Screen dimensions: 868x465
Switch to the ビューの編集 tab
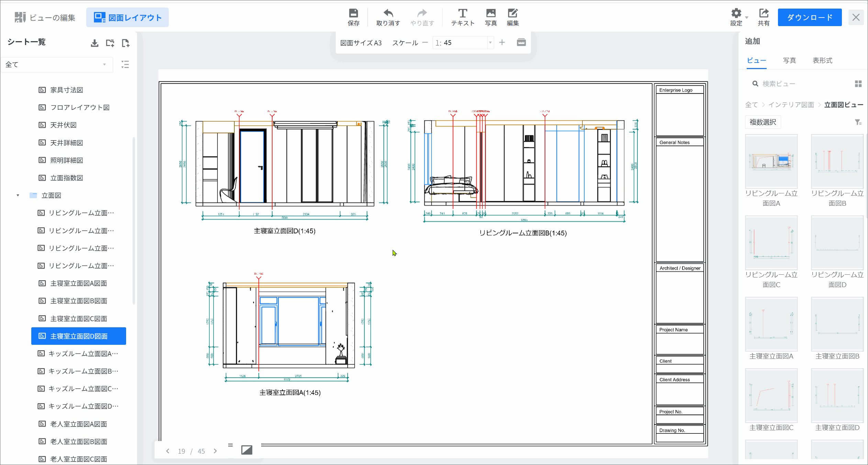pos(45,18)
